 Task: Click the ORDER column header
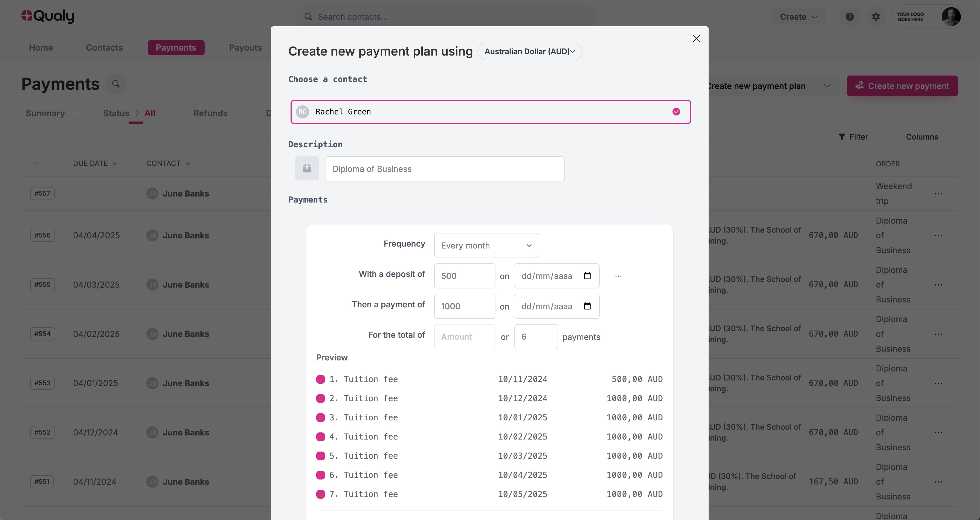click(887, 164)
